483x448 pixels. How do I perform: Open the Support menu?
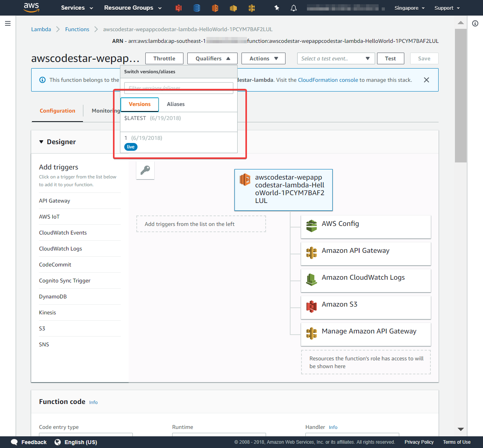click(447, 8)
